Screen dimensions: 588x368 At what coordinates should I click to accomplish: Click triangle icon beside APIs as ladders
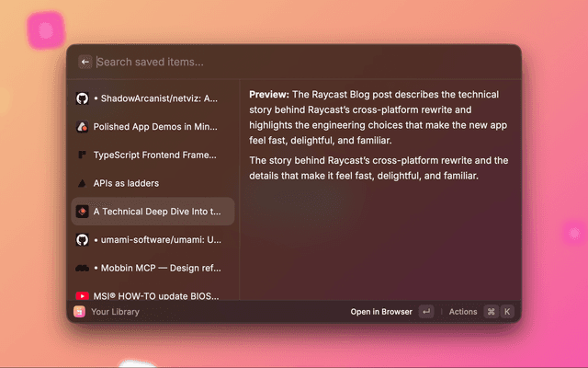pos(82,183)
